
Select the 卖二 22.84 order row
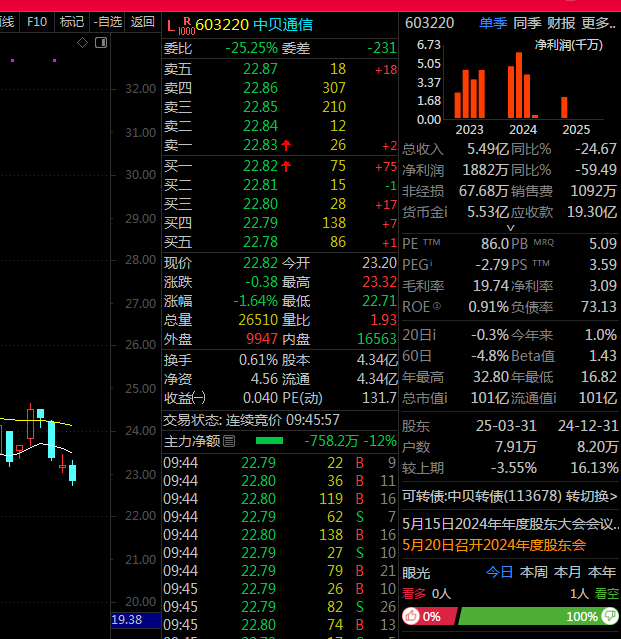[280, 126]
